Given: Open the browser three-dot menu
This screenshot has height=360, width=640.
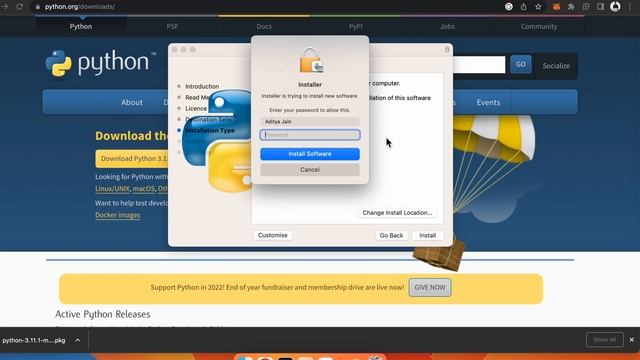Looking at the screenshot, I should [630, 7].
